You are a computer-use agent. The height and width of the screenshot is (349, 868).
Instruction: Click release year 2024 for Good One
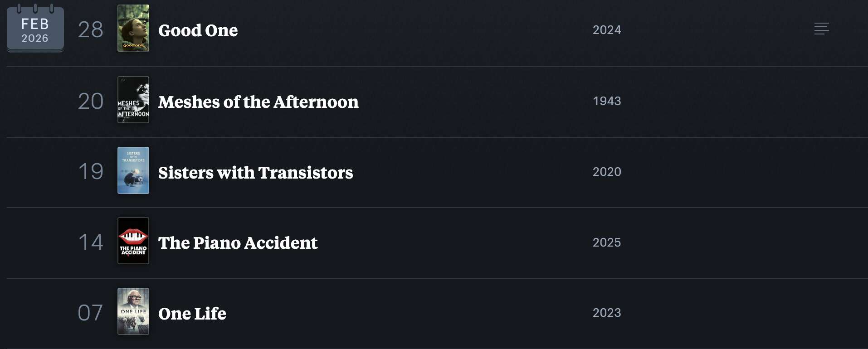point(606,30)
